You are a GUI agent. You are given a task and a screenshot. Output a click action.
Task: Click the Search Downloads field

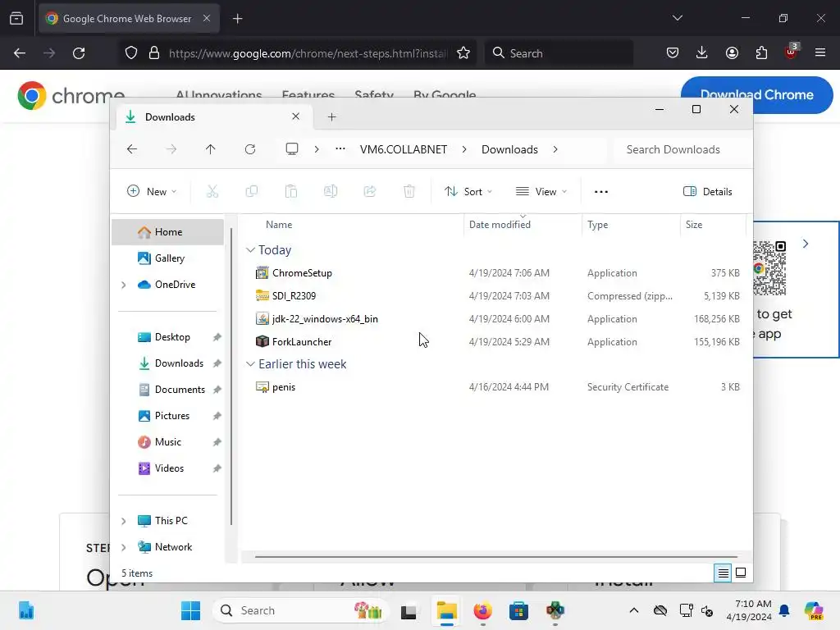[680, 149]
